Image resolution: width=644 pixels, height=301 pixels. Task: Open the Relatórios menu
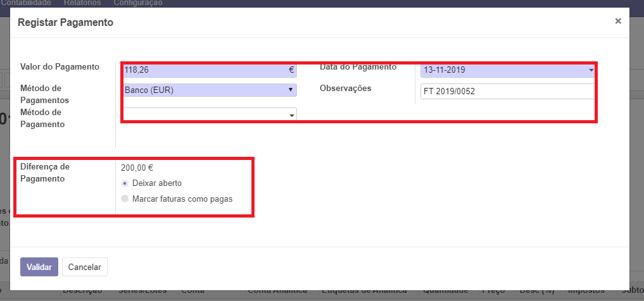pos(82,3)
